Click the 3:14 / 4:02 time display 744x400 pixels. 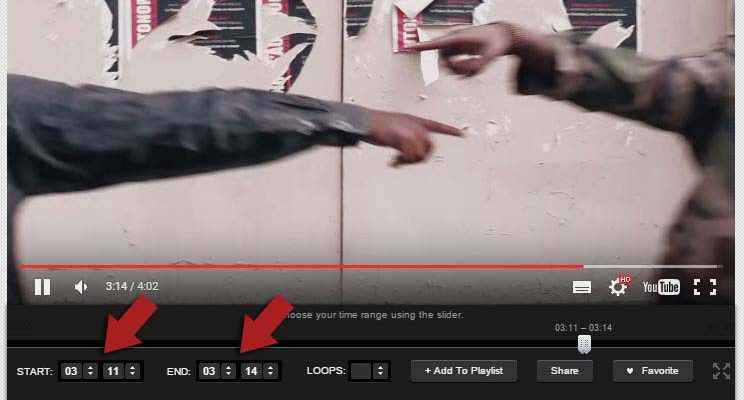click(x=132, y=286)
